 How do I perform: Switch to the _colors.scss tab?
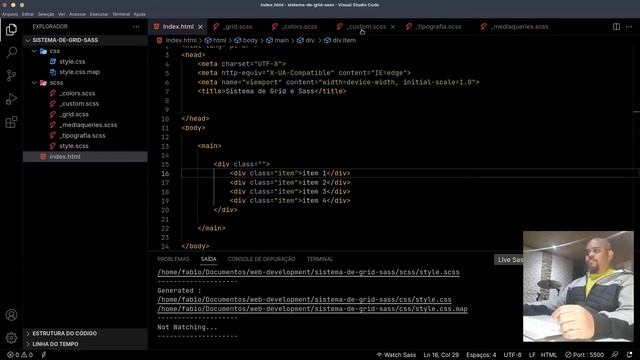point(295,27)
